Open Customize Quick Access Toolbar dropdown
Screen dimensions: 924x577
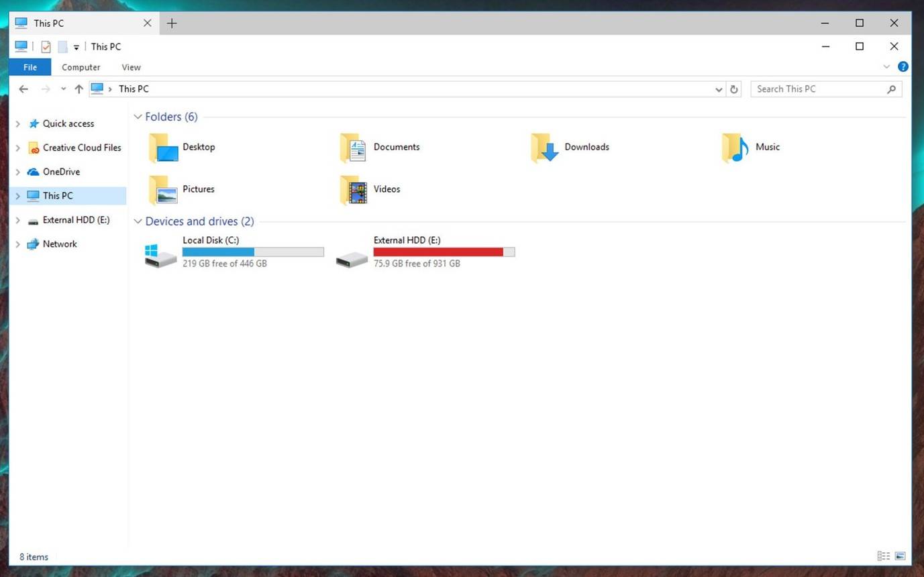click(76, 48)
